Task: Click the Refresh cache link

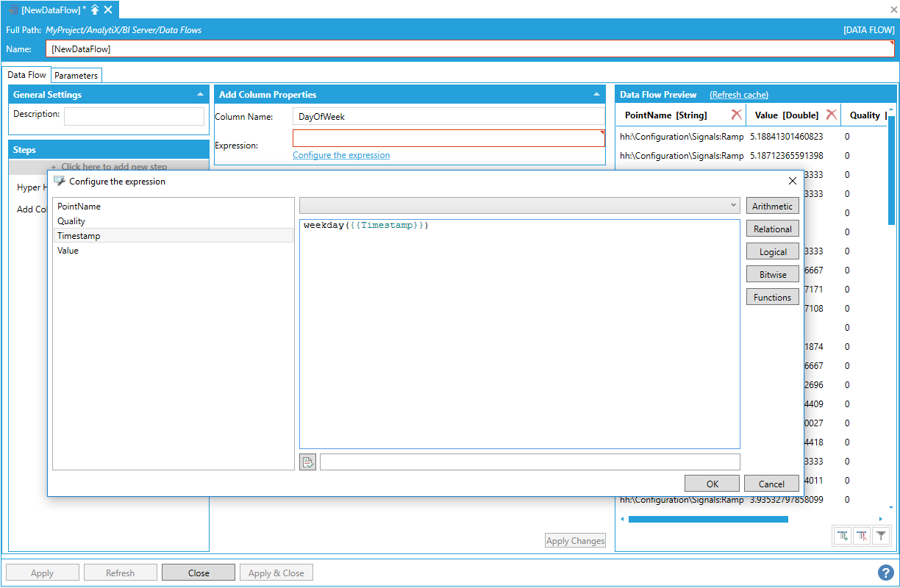Action: (x=739, y=95)
